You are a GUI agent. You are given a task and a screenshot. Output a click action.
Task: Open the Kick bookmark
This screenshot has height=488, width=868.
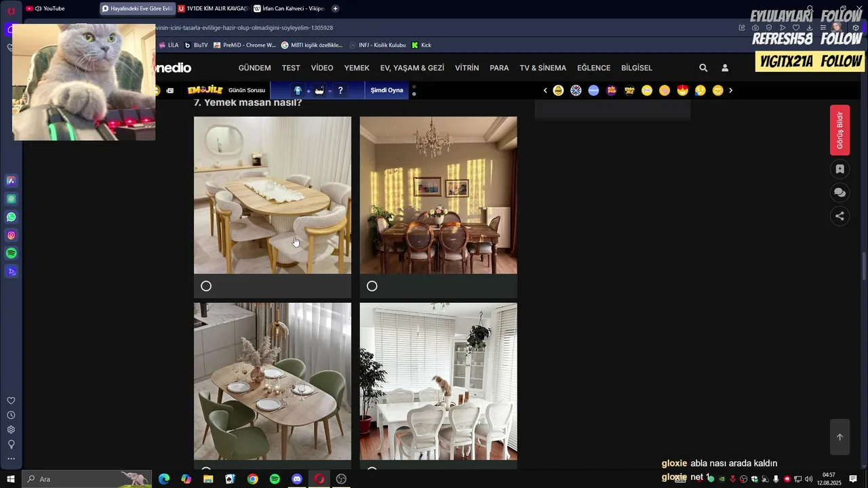[421, 45]
